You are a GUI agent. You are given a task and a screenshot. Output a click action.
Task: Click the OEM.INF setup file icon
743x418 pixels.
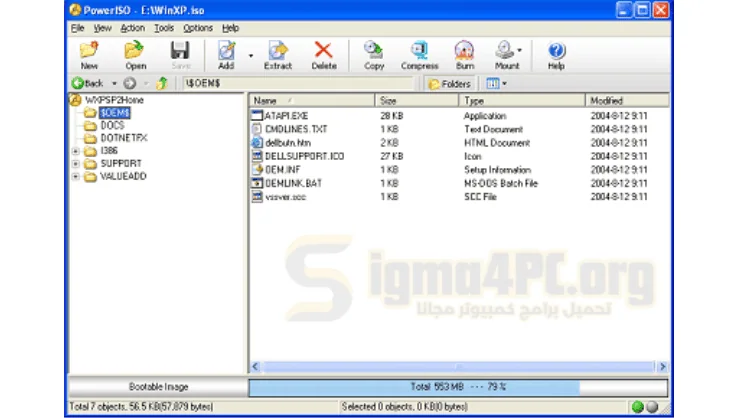pyautogui.click(x=257, y=170)
